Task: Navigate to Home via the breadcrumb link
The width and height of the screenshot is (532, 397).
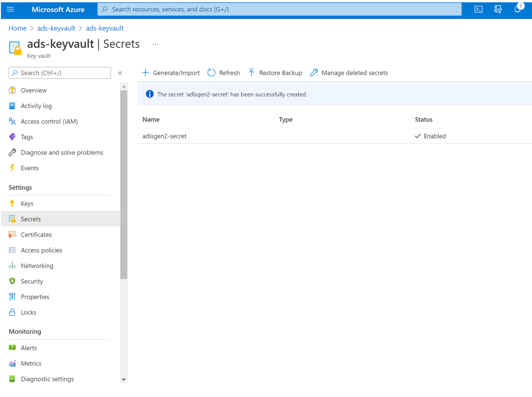Action: pos(18,28)
